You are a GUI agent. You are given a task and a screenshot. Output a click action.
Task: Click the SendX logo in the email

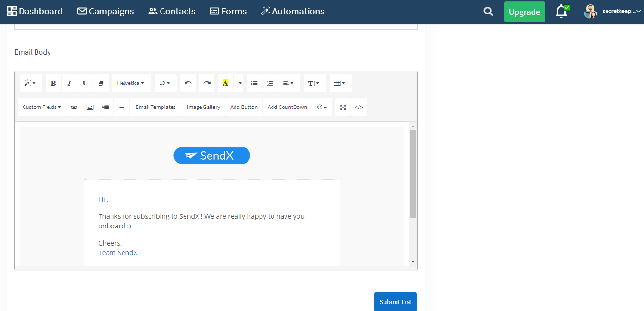[212, 155]
